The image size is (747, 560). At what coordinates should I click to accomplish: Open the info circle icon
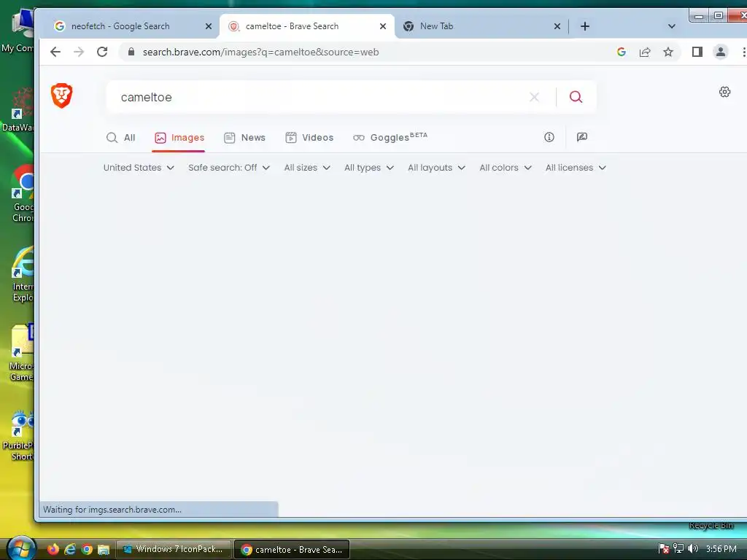pos(549,137)
